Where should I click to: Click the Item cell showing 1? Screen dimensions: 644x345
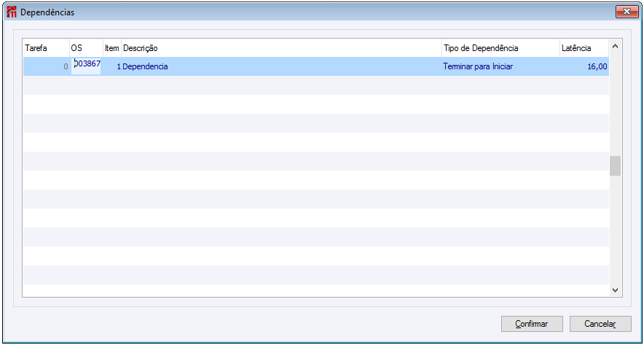pyautogui.click(x=112, y=66)
